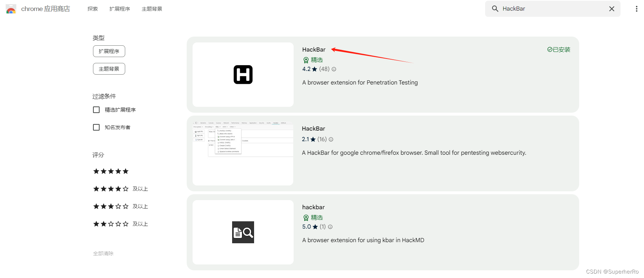
Task: Open the screenshot thumbnail of the second HackBar
Action: pos(243,151)
